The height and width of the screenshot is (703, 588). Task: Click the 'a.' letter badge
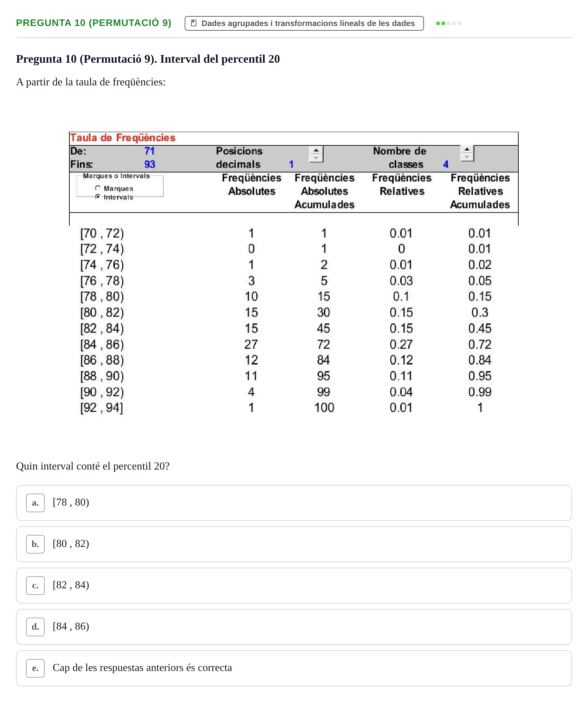pos(35,503)
